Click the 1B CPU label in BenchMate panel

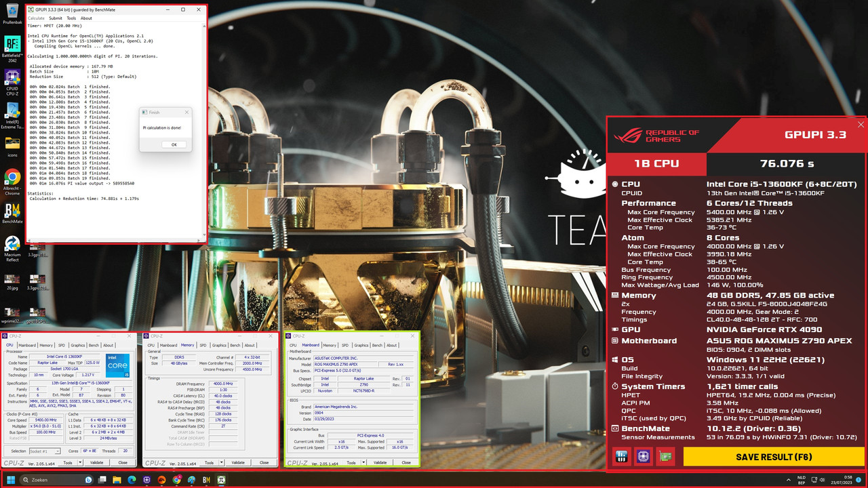tap(656, 163)
